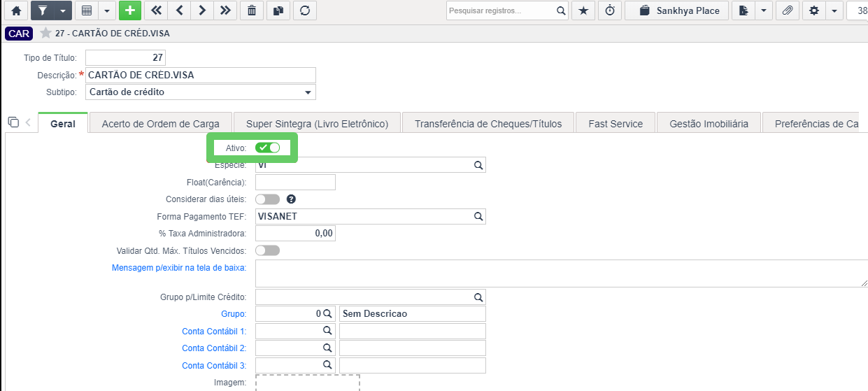Show help for Considerar dias úteis
This screenshot has width=868, height=391.
click(292, 199)
